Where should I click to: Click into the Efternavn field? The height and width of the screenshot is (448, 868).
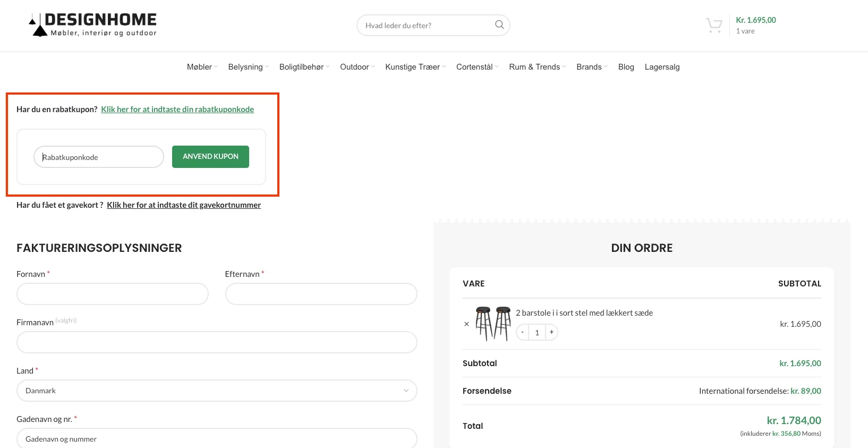coord(321,294)
